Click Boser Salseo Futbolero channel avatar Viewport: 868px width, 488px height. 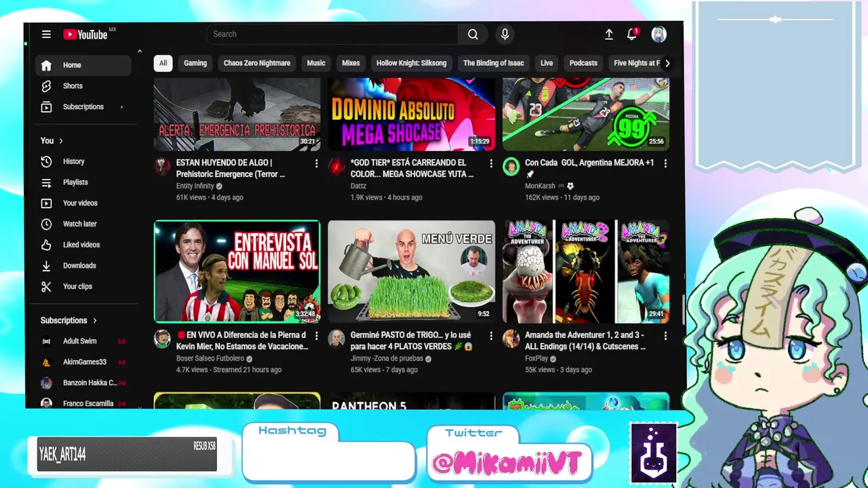[162, 339]
